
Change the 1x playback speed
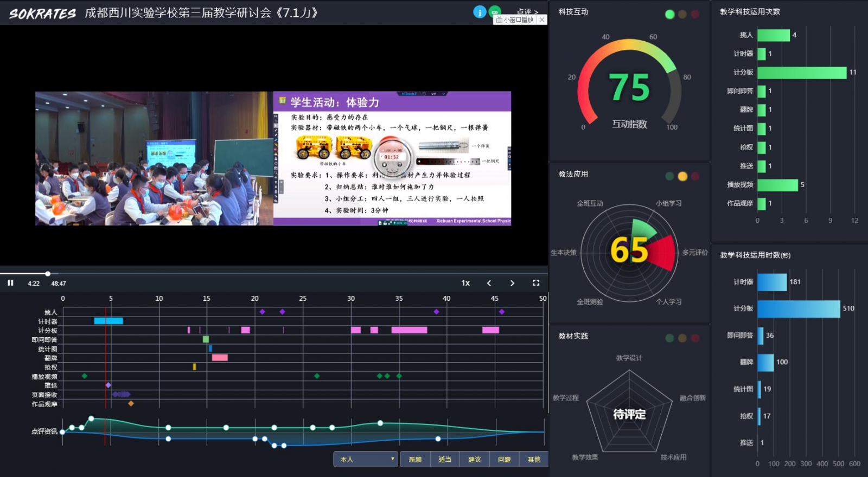click(x=465, y=283)
